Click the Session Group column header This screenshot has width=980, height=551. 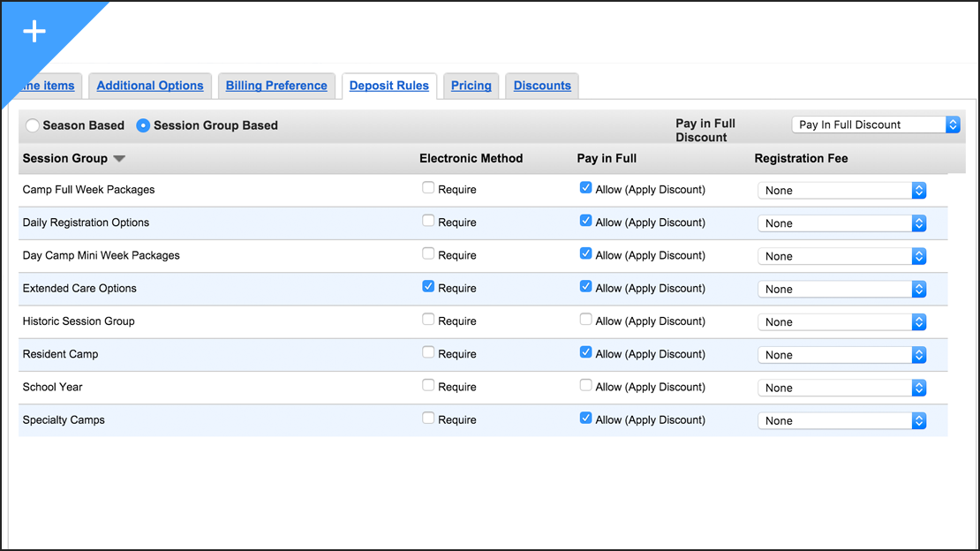[65, 159]
